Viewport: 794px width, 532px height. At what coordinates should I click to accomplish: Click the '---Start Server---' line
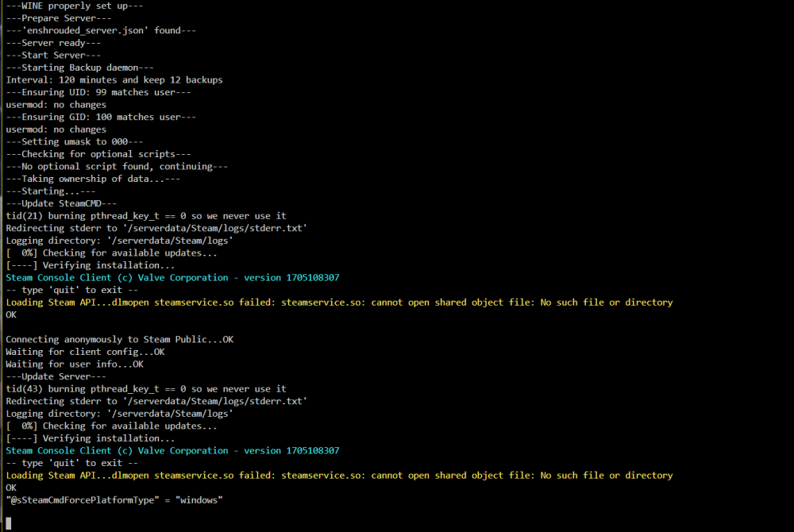[x=53, y=55]
